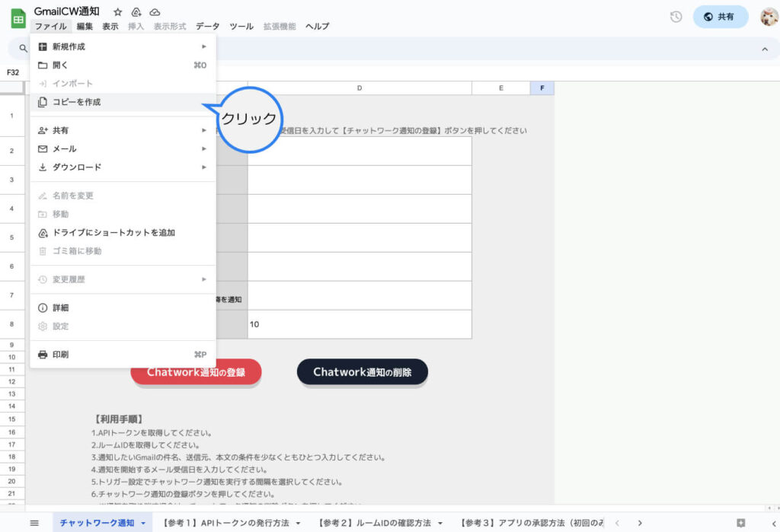Open dropdown arrow on チャットワーク通知 tab
Screen dimensions: 780x532
coord(143,524)
